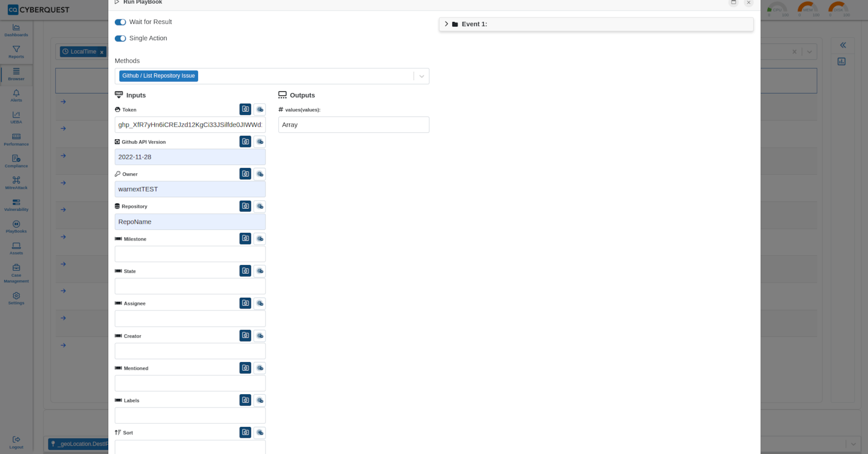Click the Token camera icon button
868x454 pixels.
tap(246, 109)
